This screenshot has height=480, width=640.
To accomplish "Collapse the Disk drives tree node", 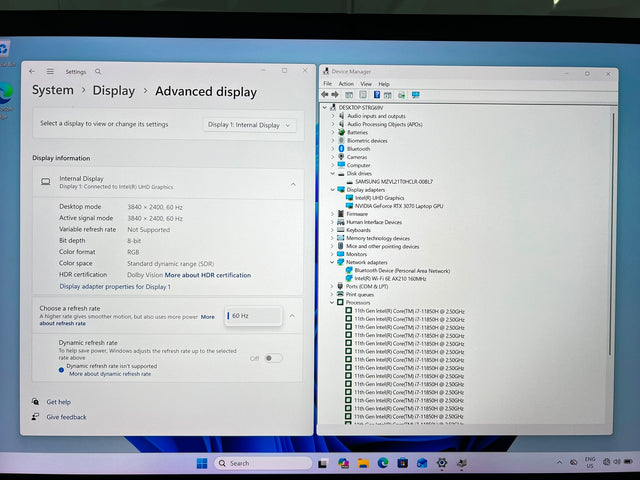I will (x=333, y=173).
